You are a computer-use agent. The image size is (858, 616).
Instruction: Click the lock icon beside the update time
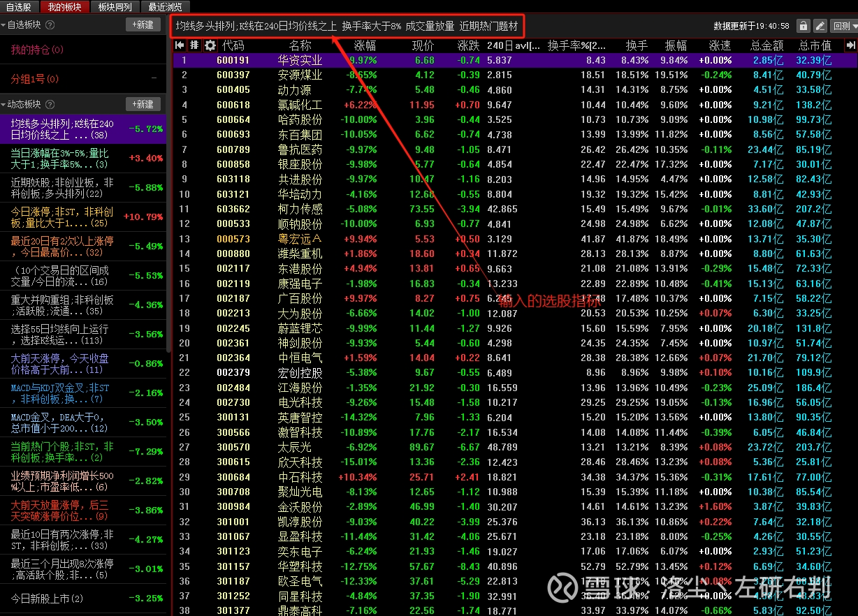point(804,26)
